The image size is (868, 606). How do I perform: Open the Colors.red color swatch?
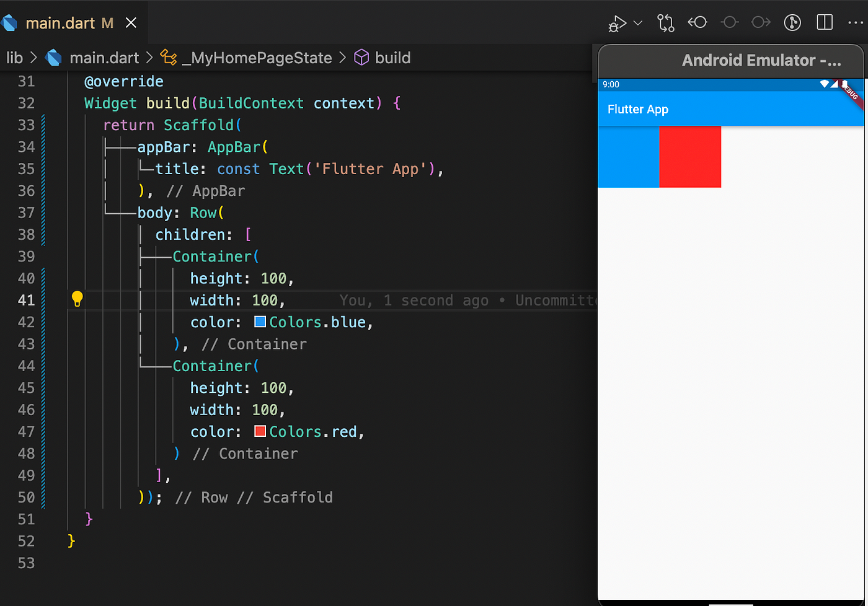[260, 431]
